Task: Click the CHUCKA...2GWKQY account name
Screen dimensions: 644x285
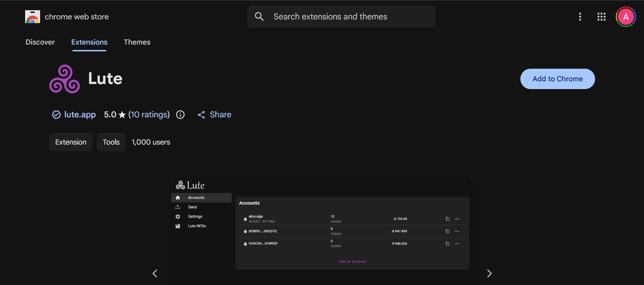Action: coord(263,244)
